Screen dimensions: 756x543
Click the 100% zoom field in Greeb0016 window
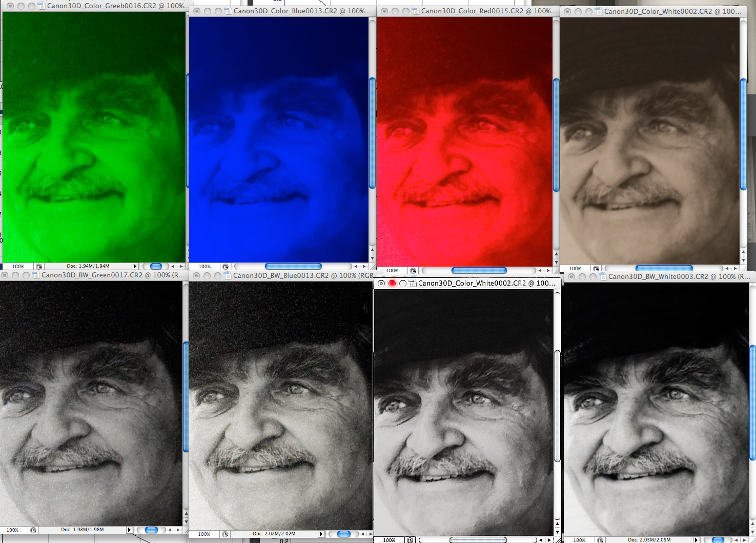click(18, 267)
